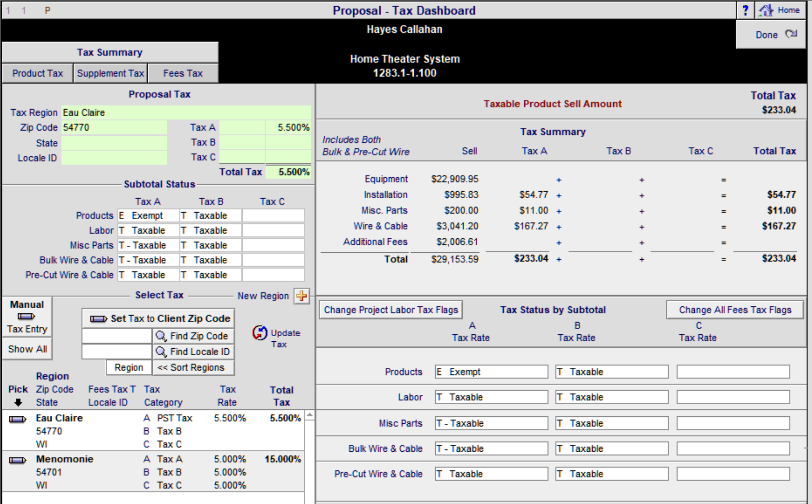Click the empty Locale ID field
This screenshot has width=812, height=504.
click(x=114, y=158)
